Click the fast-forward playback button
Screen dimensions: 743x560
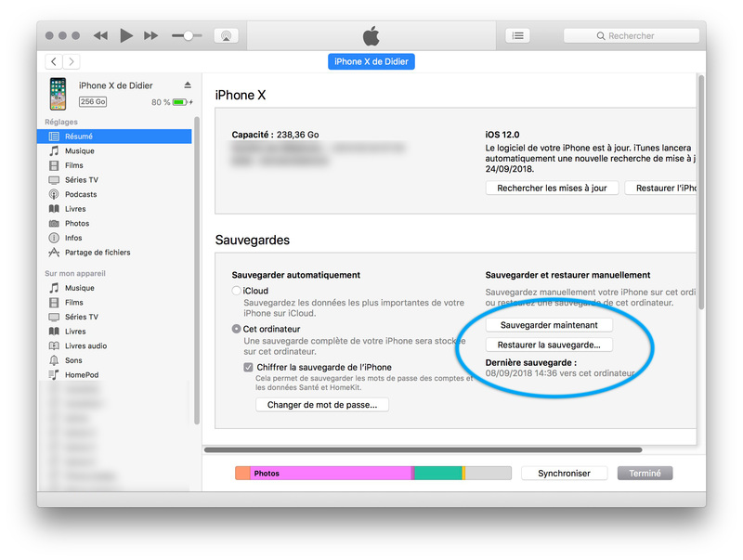click(x=150, y=35)
